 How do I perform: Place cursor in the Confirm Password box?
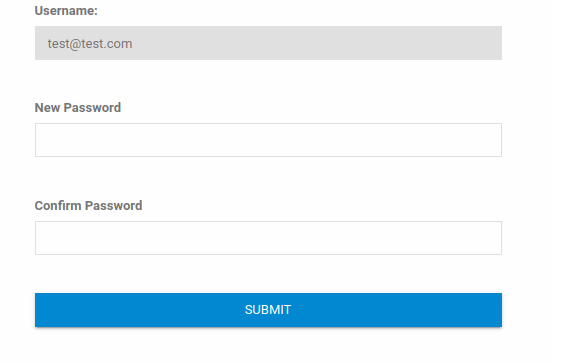click(268, 238)
